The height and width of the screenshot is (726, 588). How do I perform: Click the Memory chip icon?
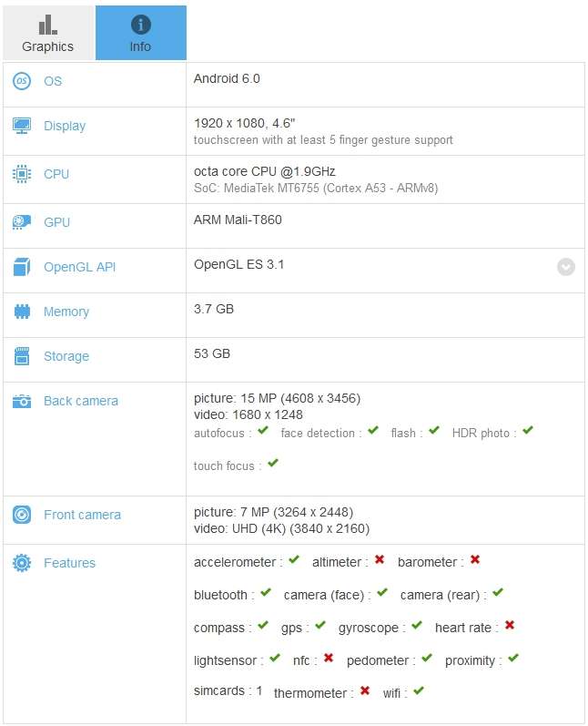click(22, 312)
